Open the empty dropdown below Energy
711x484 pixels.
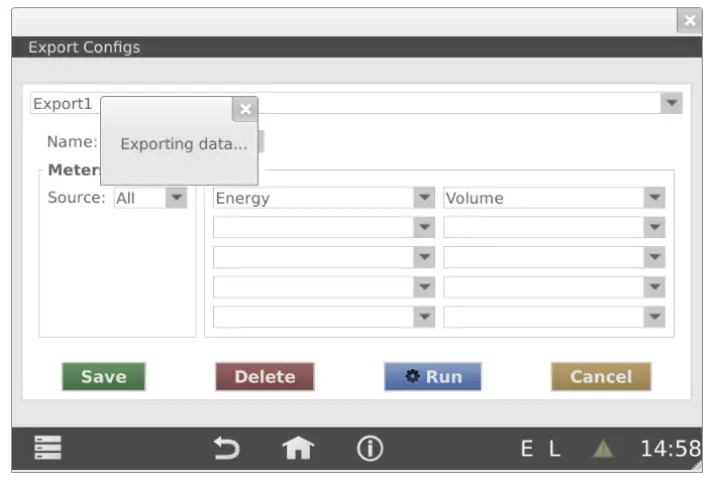tap(424, 228)
